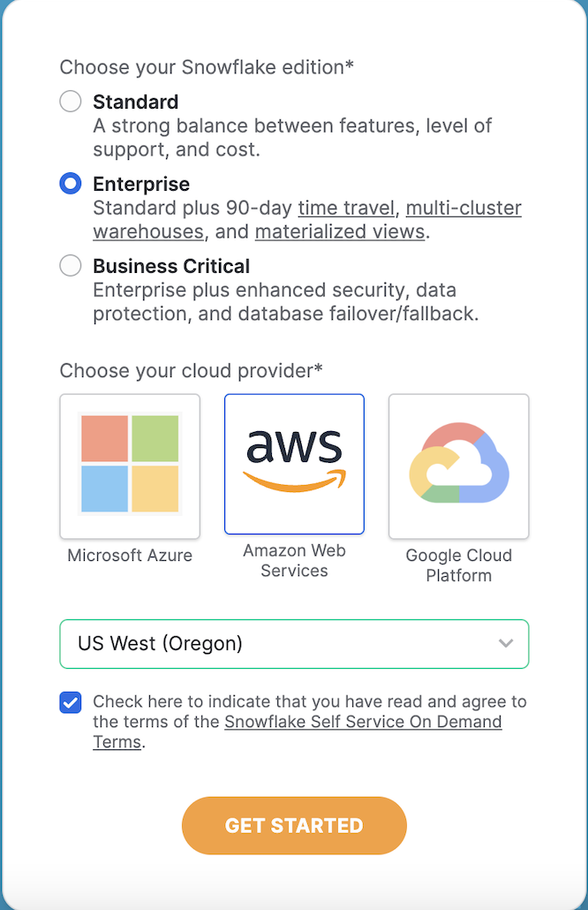
Task: Click the region dropdown chevron arrow
Action: [506, 643]
